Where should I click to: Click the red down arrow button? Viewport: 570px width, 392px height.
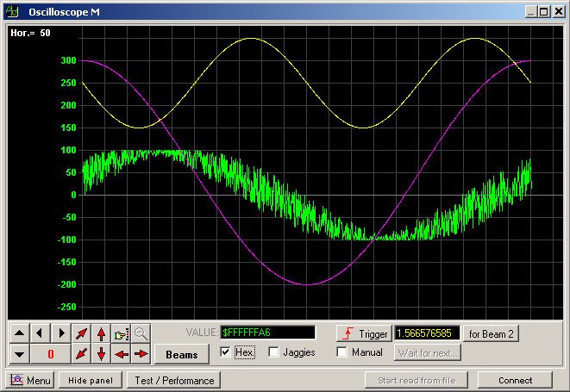pyautogui.click(x=101, y=353)
